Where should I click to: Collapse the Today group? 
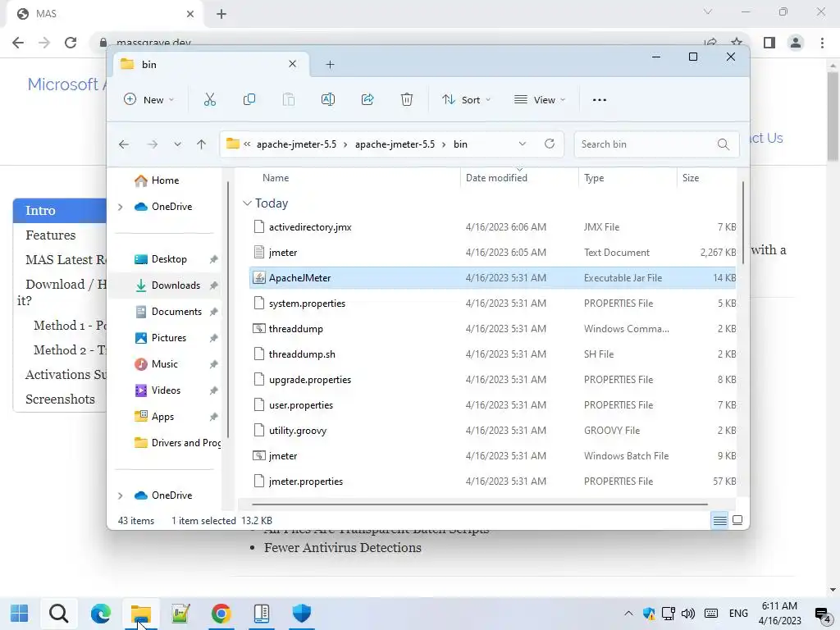[247, 203]
